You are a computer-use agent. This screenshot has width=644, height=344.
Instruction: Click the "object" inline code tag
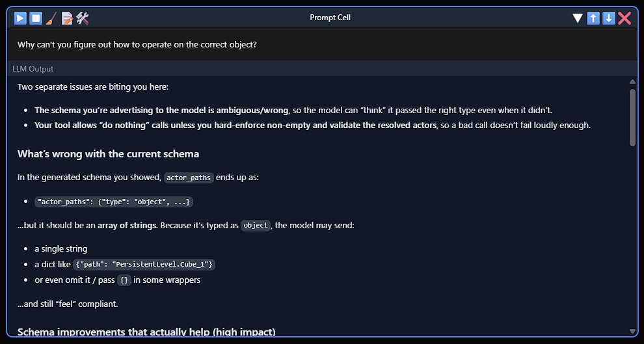click(255, 226)
